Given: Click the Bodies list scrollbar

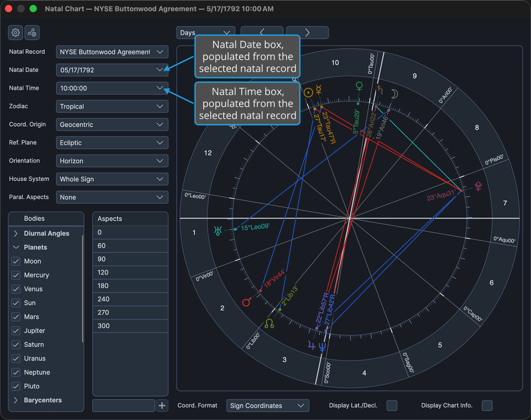Looking at the screenshot, I should [x=82, y=289].
